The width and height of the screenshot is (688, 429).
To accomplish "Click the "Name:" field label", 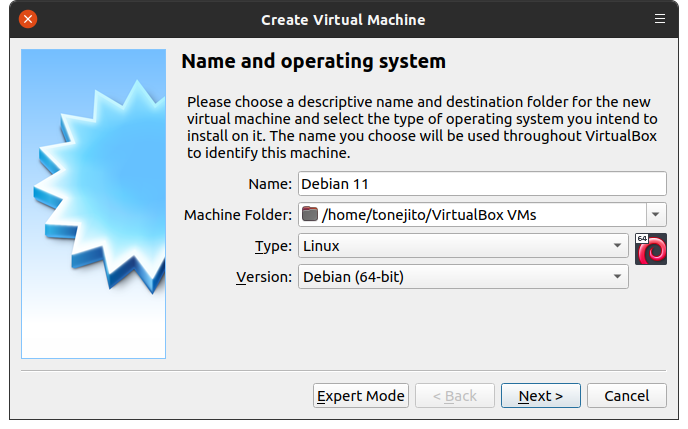I will (270, 184).
